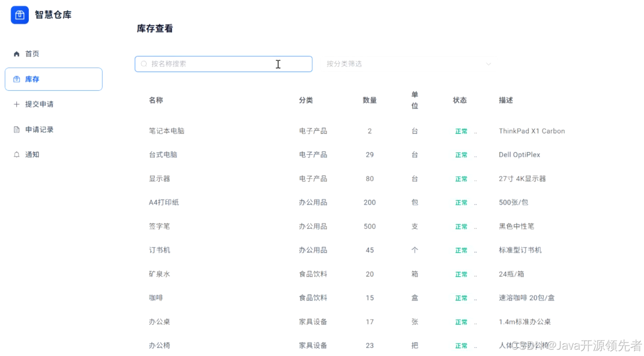Select the 显示器 row name
Viewport: 644px width, 356px height.
[x=159, y=179]
